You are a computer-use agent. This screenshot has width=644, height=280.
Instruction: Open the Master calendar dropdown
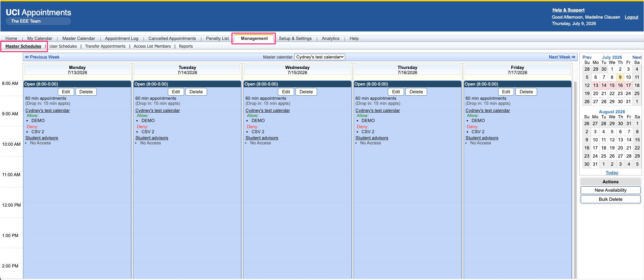320,57
